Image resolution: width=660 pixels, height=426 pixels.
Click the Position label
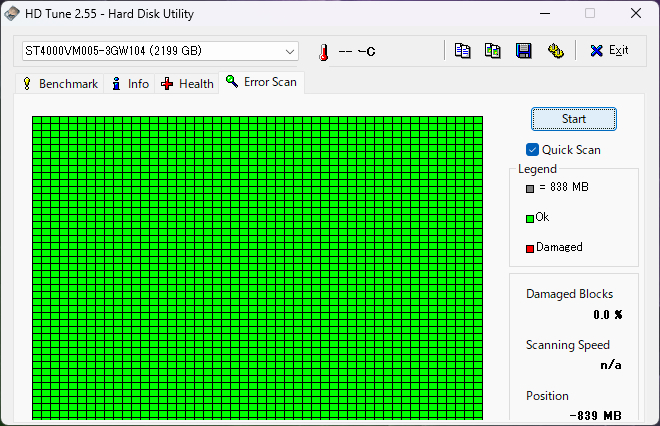(547, 396)
